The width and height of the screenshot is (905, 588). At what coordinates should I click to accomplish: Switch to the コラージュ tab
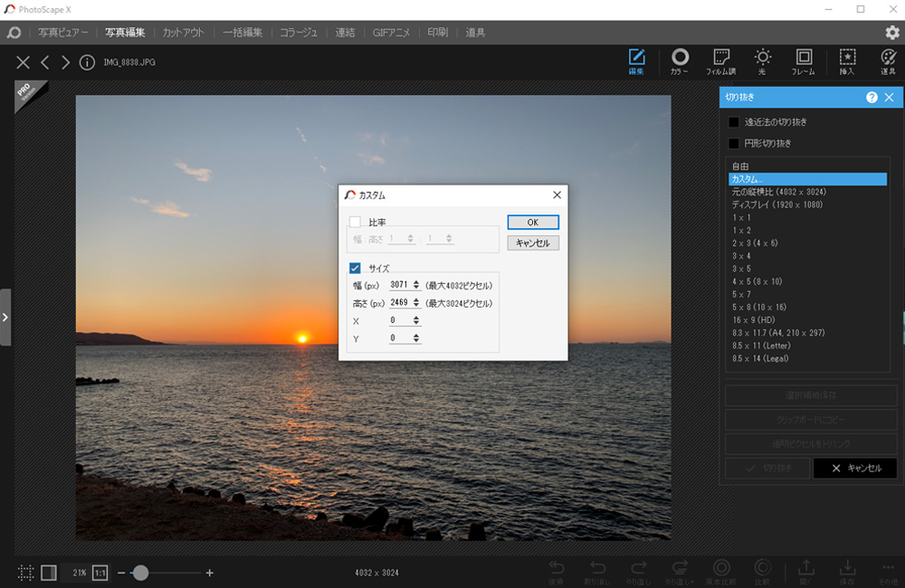click(299, 33)
